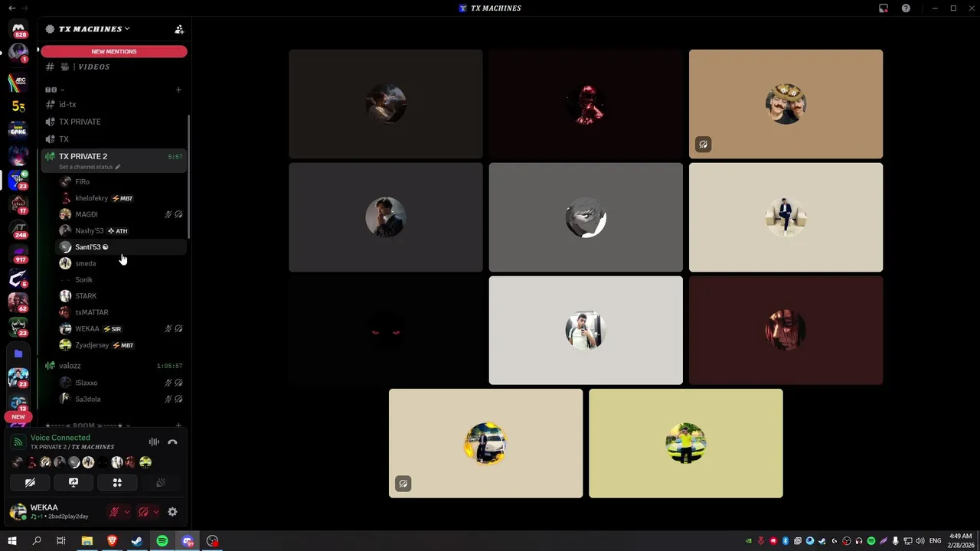
Task: Join the TX voice channel
Action: click(113, 139)
